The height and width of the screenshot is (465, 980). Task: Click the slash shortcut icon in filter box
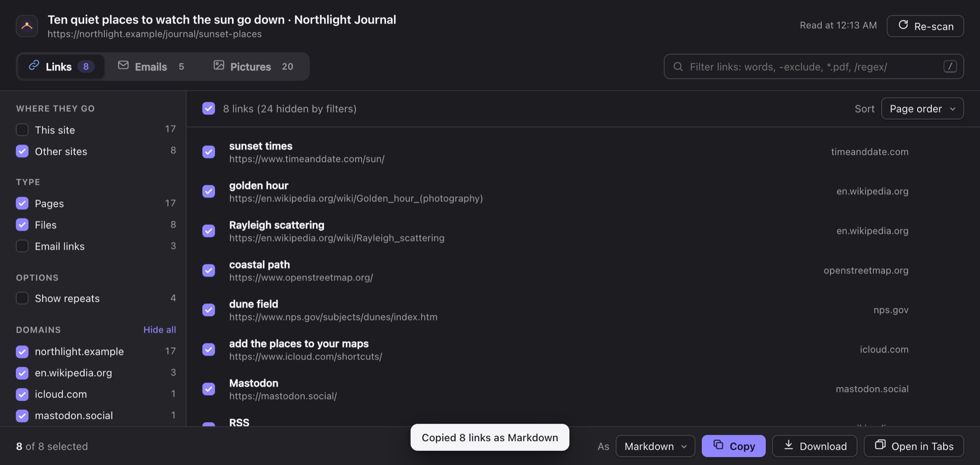coord(950,67)
